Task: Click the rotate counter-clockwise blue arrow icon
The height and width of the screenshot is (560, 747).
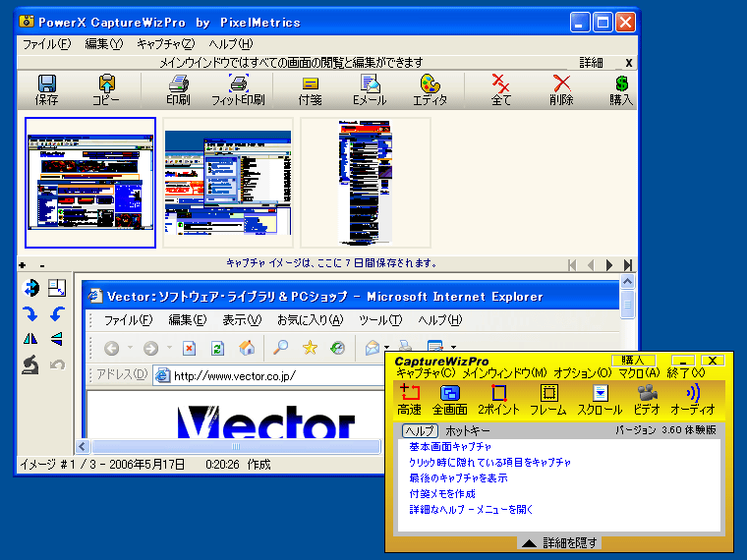Action: click(x=57, y=313)
